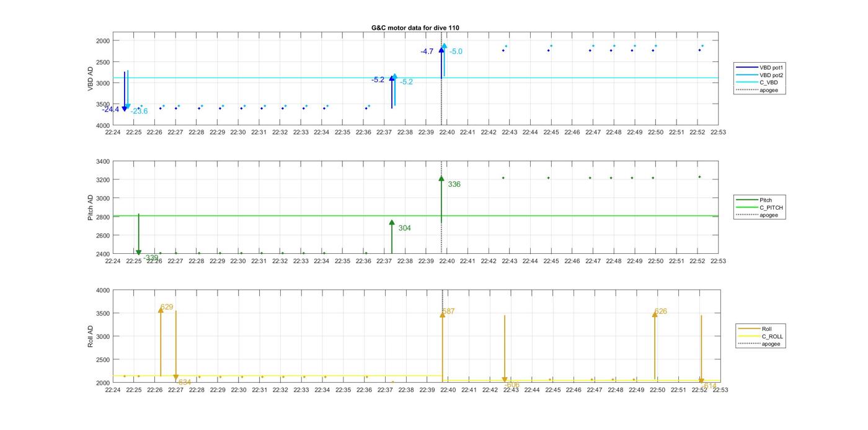Screen dimensions: 868x430
Task: Select the "-24.4" VBD data label
Action: [110, 110]
